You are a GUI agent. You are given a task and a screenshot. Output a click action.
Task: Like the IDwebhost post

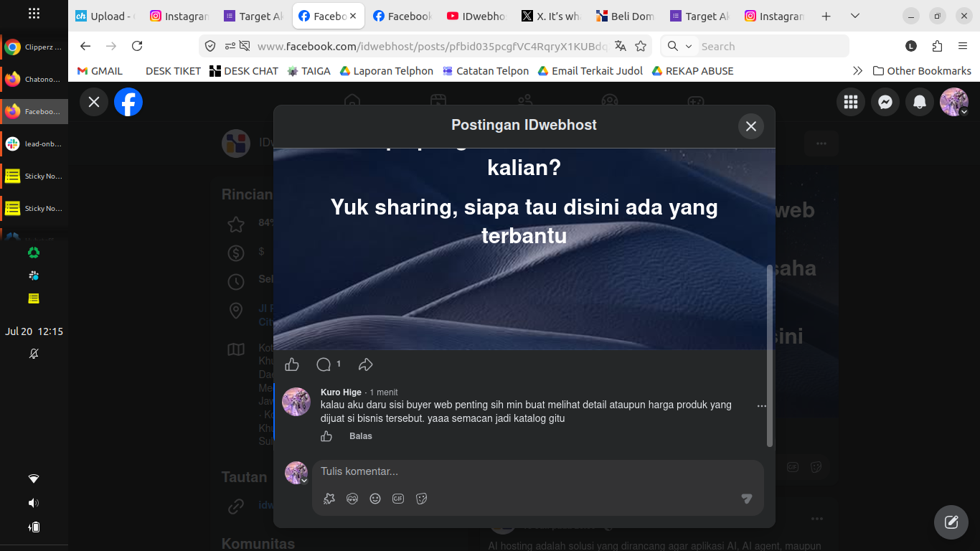pos(292,364)
